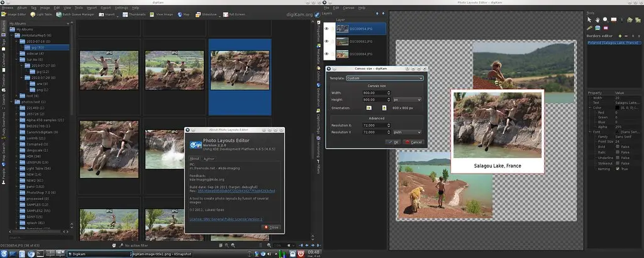This screenshot has height=258, width=644.
Task: Toggle the Strikeout font property checkbox
Action: [x=618, y=163]
